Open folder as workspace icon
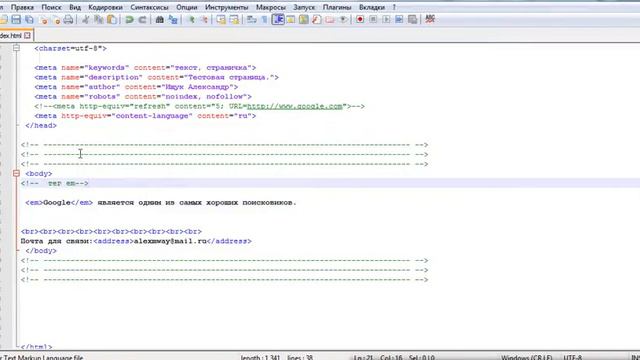 tap(330, 19)
